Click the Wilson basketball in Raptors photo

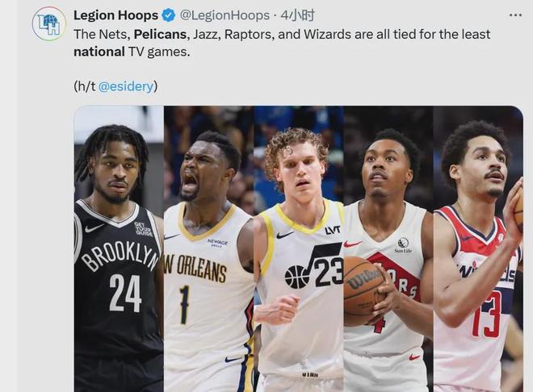pyautogui.click(x=365, y=286)
